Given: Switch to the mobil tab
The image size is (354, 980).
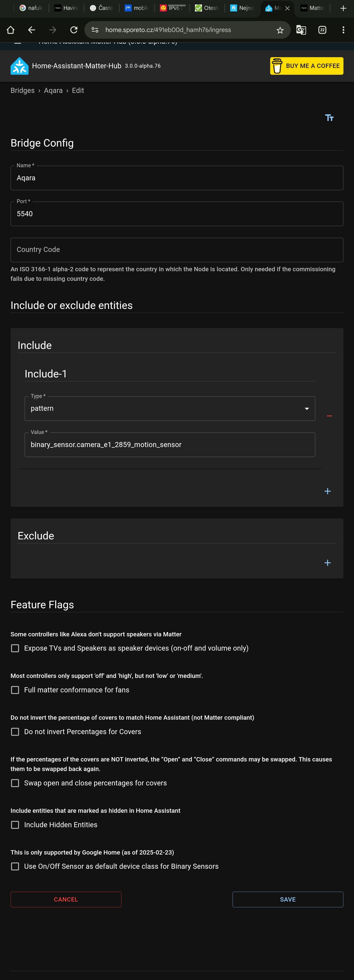Looking at the screenshot, I should tap(136, 8).
